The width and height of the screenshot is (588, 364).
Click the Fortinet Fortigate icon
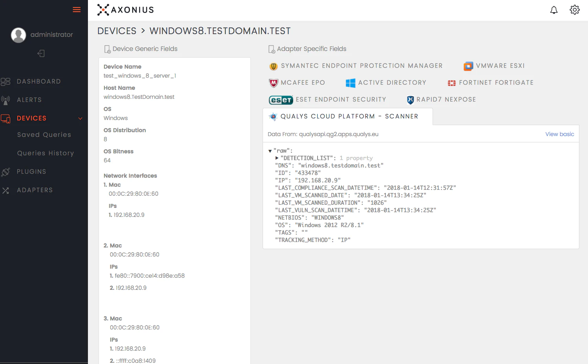[452, 83]
